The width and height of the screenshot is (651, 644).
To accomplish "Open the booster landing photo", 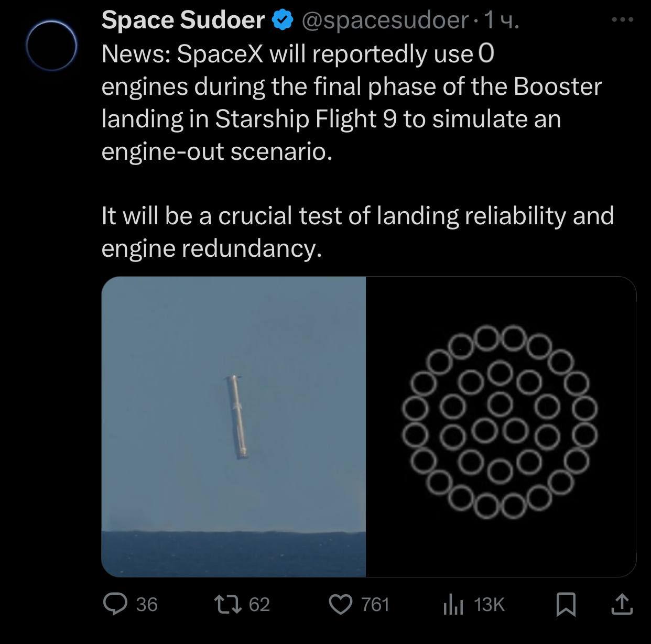I will [x=234, y=427].
